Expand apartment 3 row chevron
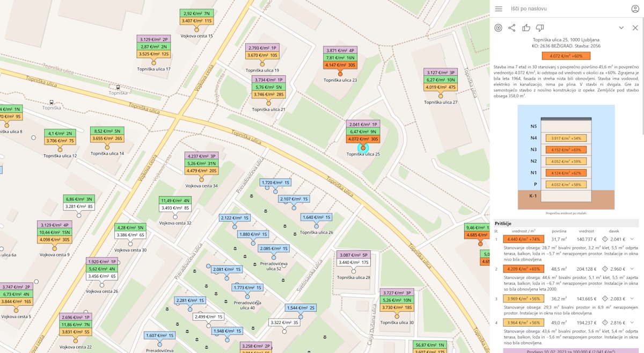The height and width of the screenshot is (353, 644). click(632, 298)
